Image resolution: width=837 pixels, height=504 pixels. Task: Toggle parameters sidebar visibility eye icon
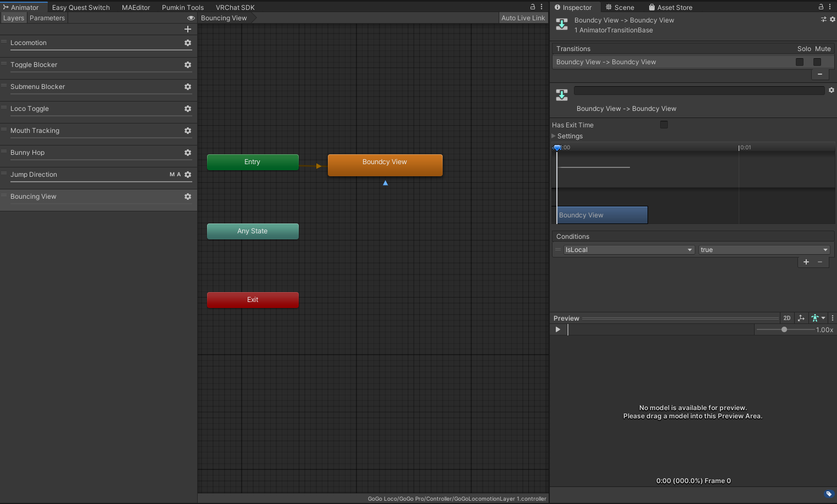(191, 18)
